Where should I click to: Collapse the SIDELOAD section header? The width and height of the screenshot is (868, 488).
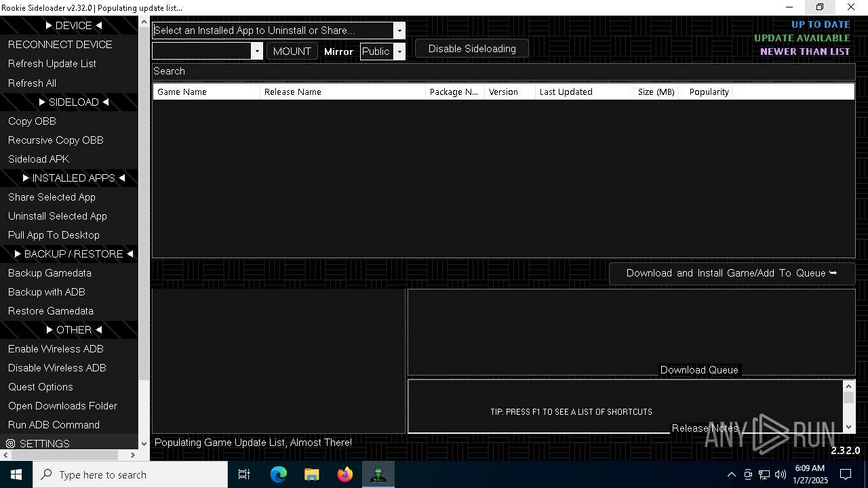[x=73, y=102]
